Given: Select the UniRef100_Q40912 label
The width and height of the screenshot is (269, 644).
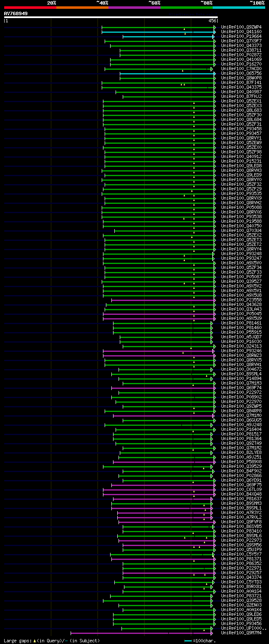Looking at the screenshot, I should 241,156.
